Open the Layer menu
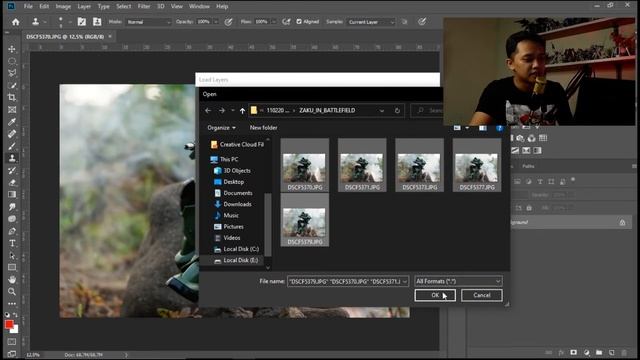640x360 pixels. click(84, 7)
